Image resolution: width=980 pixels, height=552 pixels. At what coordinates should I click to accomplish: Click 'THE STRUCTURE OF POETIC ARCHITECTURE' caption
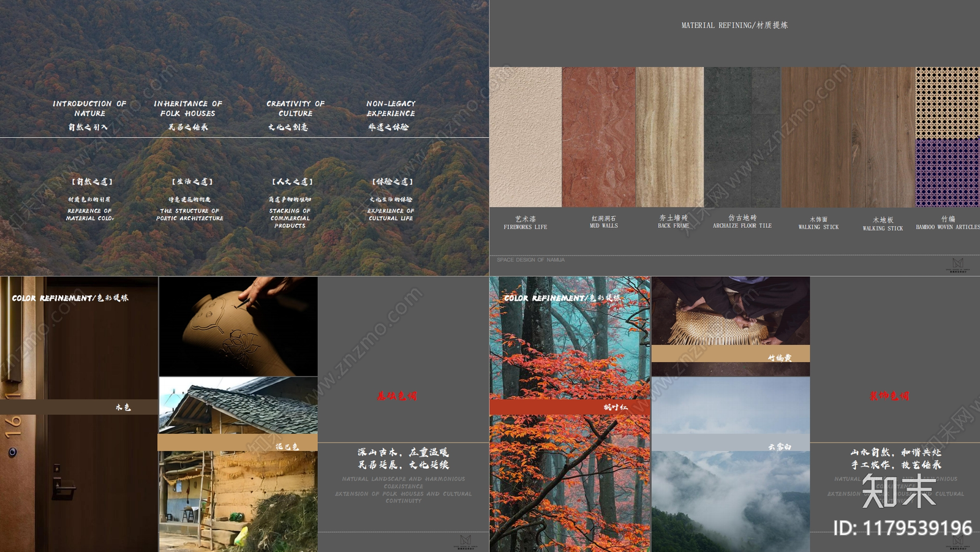[x=190, y=214]
